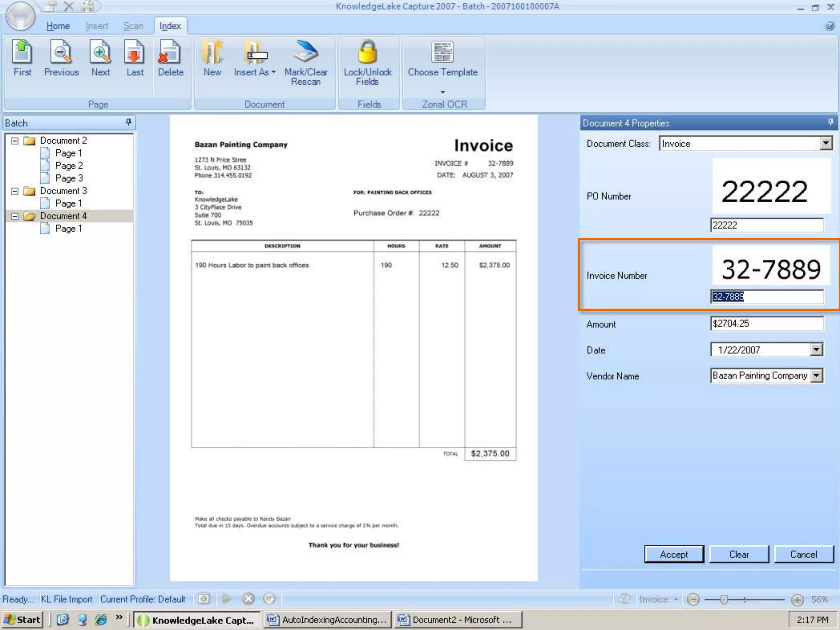
Task: Pin the Document 4 Properties panel
Action: (x=830, y=122)
